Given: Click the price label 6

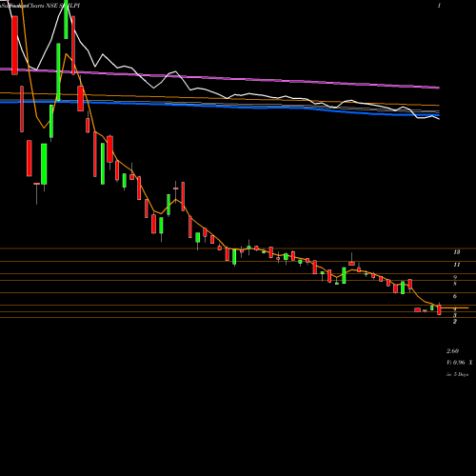Looking at the screenshot, I should point(455,296).
